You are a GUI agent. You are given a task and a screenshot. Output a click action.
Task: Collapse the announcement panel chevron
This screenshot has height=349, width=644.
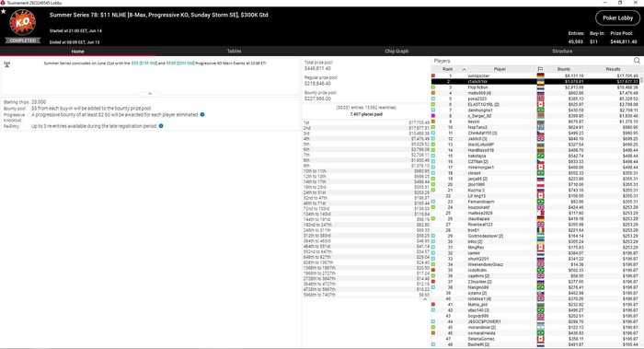click(150, 94)
